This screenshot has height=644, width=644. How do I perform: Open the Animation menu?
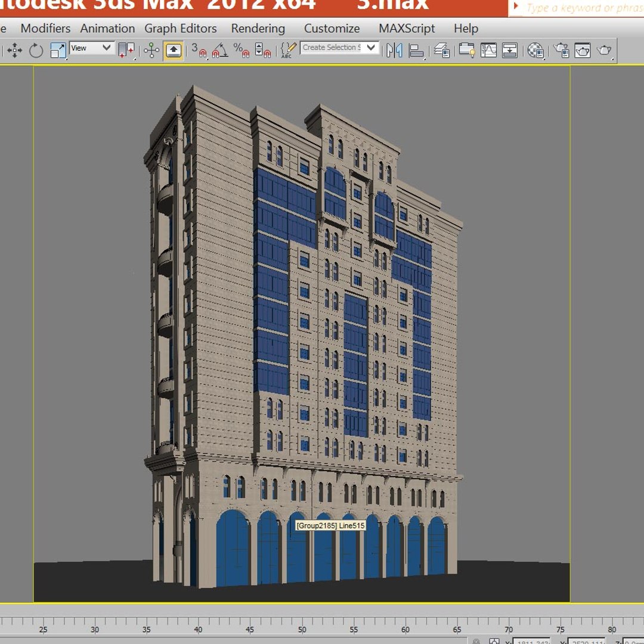[x=107, y=29]
